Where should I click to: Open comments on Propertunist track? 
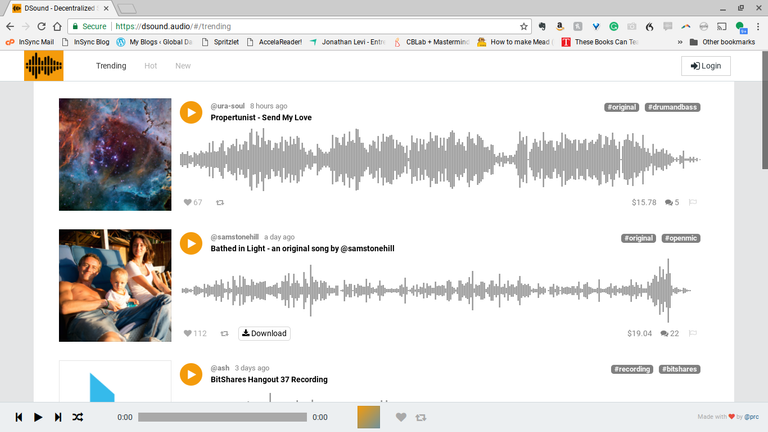(670, 203)
